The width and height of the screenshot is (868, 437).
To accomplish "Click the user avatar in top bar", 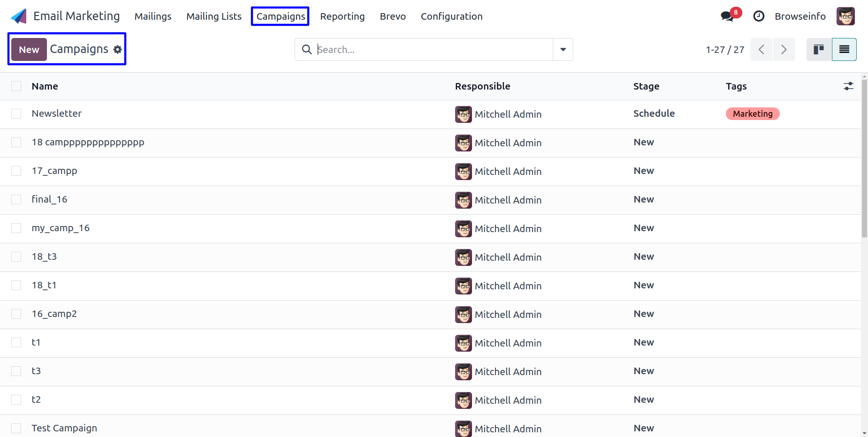I will click(845, 16).
